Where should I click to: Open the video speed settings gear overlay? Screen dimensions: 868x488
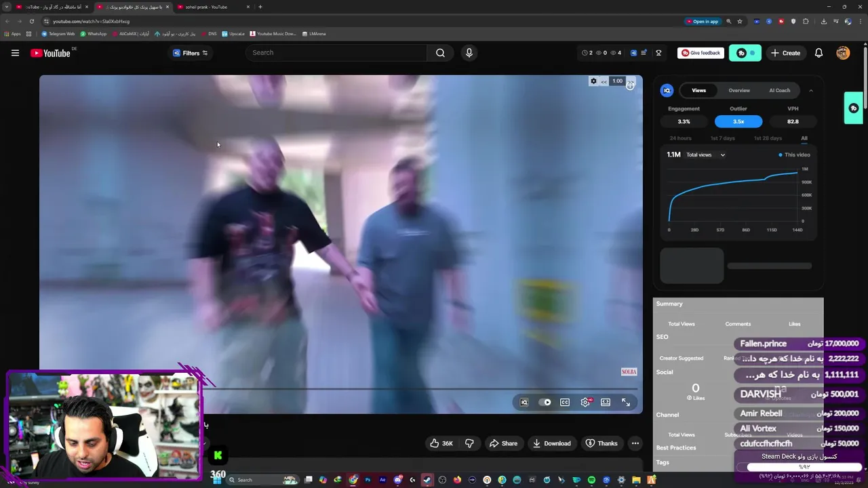pos(593,81)
